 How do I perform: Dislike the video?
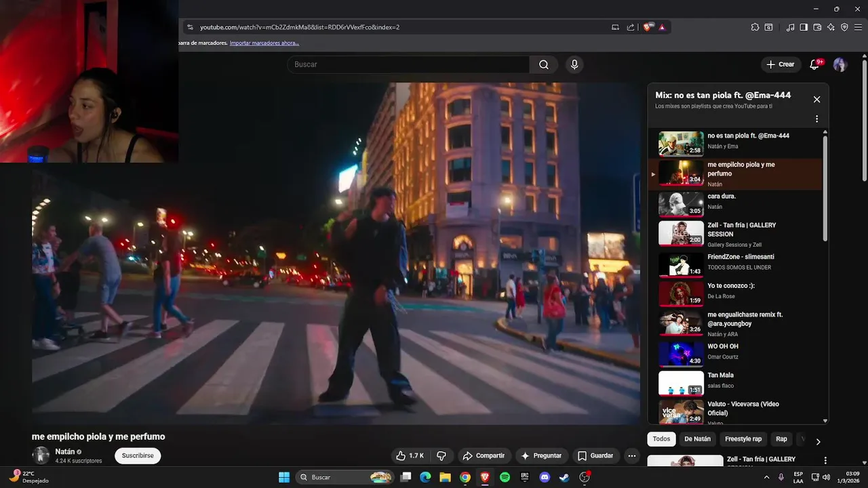tap(441, 455)
